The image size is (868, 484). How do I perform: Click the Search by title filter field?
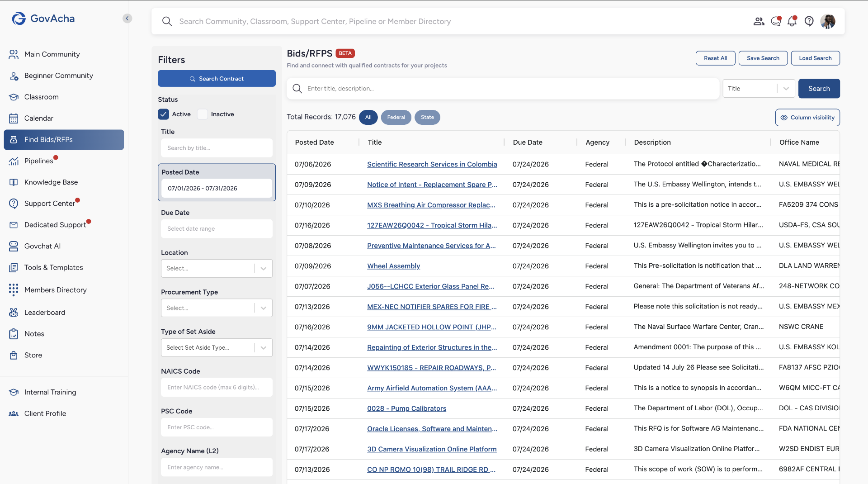click(217, 148)
